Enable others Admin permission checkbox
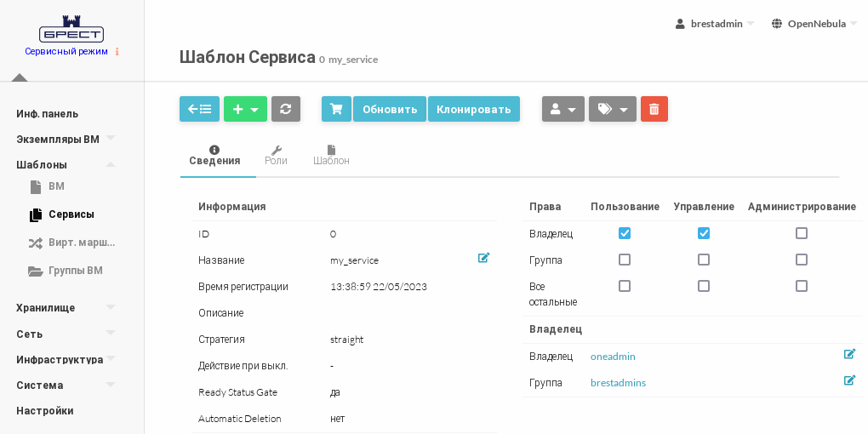 801,286
